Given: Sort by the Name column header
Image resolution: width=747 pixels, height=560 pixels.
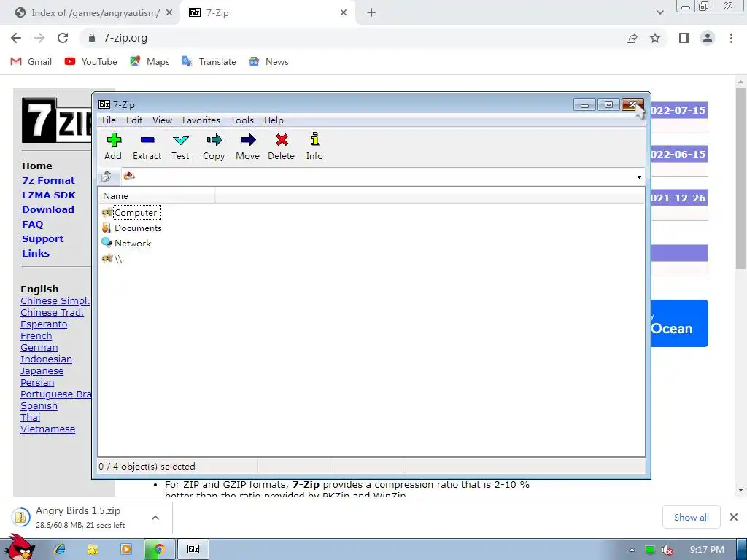Looking at the screenshot, I should pos(156,195).
